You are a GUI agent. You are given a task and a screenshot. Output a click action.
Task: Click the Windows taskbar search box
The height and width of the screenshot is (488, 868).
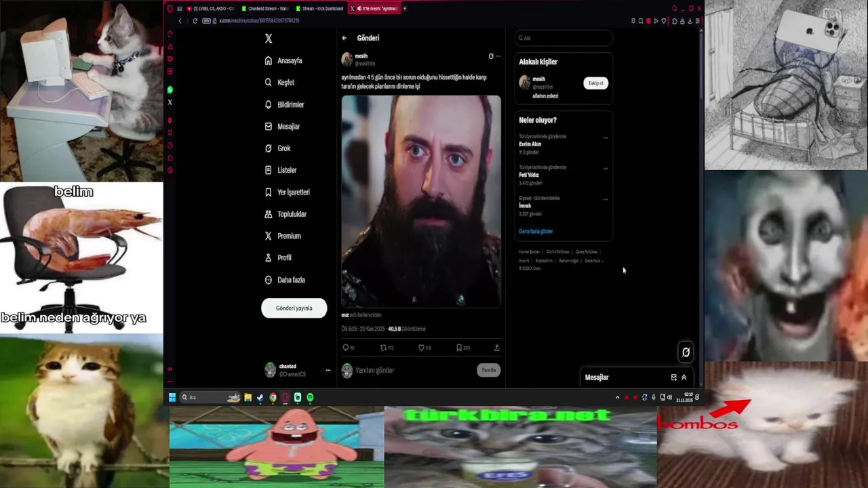210,398
